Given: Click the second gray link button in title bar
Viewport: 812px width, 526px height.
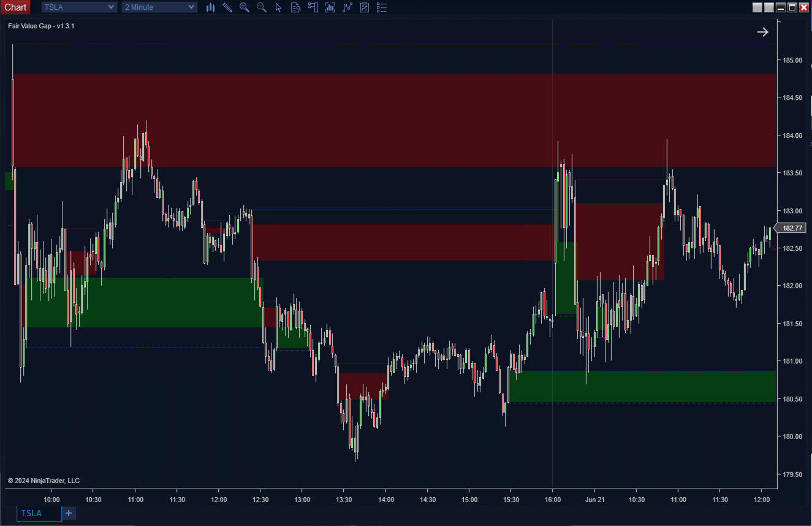Looking at the screenshot, I should [x=769, y=7].
